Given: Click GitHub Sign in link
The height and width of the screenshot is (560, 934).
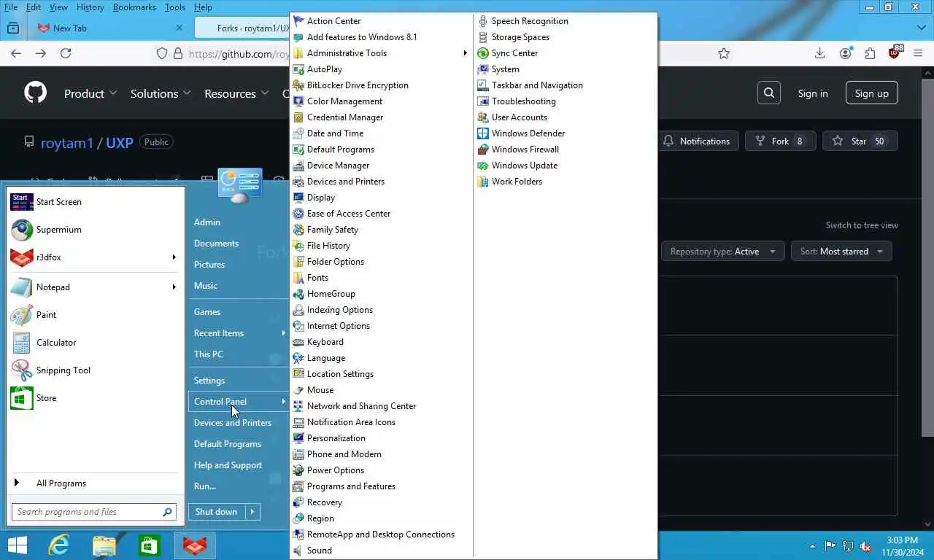Looking at the screenshot, I should 813,93.
